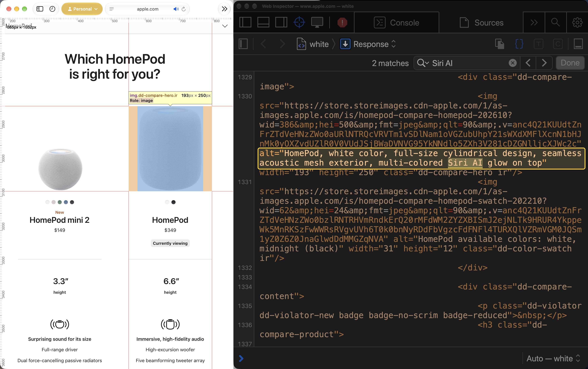
Task: Click white resource breadcrumb
Action: [x=313, y=44]
